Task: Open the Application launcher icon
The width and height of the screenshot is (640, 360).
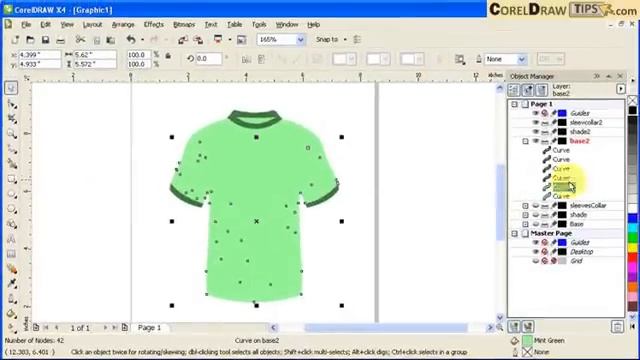Action: [x=218, y=40]
